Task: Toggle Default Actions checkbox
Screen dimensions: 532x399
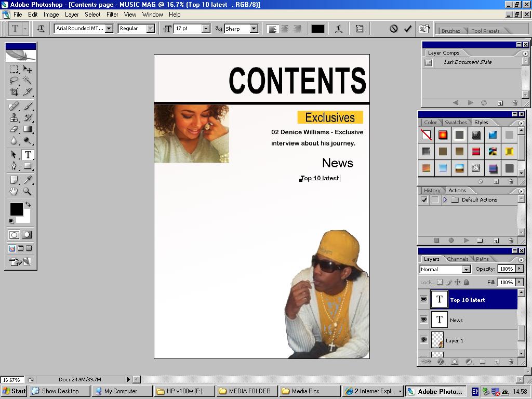Action: point(424,200)
